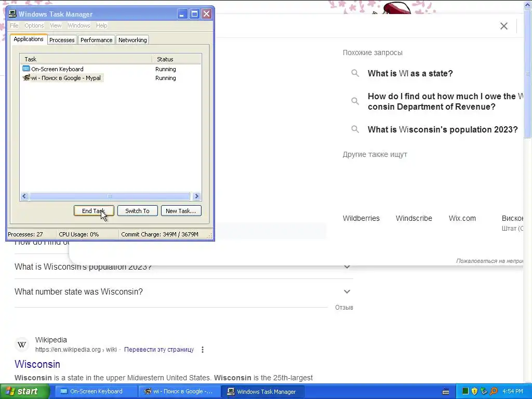
Task: Open the Windows Start button
Action: 24,392
